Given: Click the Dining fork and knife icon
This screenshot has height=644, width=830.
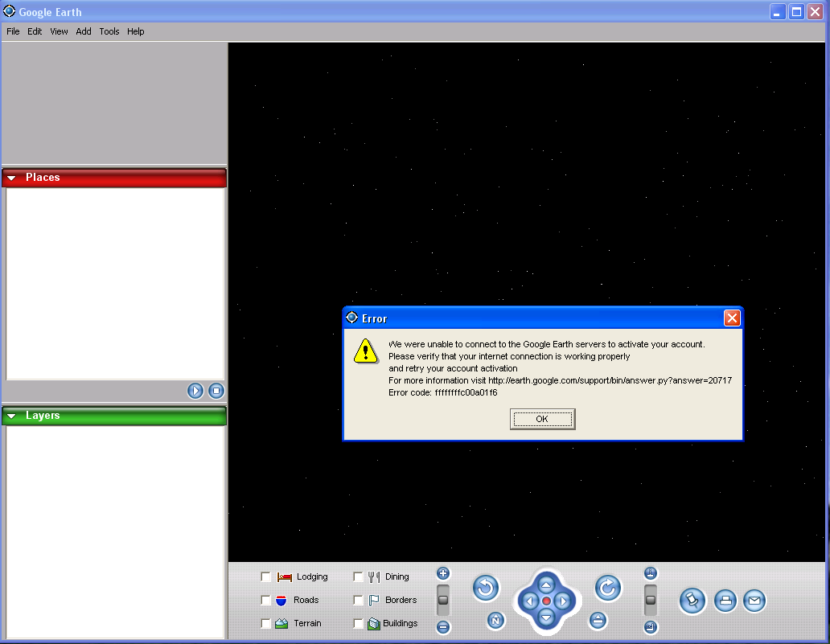Looking at the screenshot, I should coord(374,576).
